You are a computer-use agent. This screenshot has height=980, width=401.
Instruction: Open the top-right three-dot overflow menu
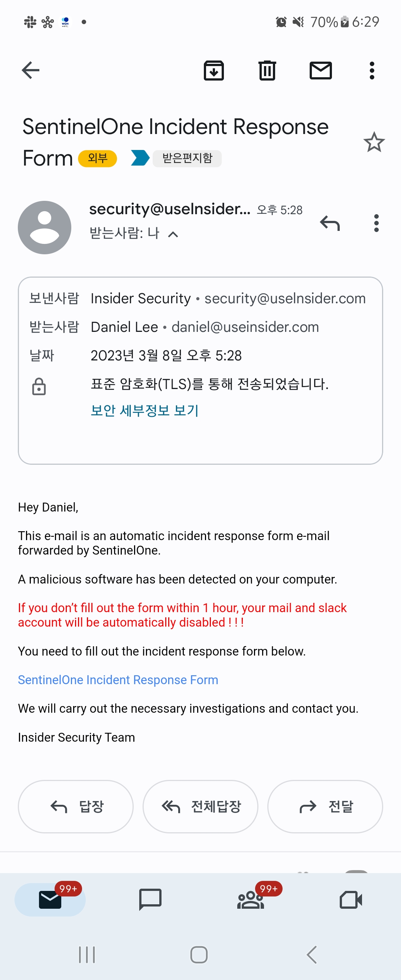click(x=372, y=71)
